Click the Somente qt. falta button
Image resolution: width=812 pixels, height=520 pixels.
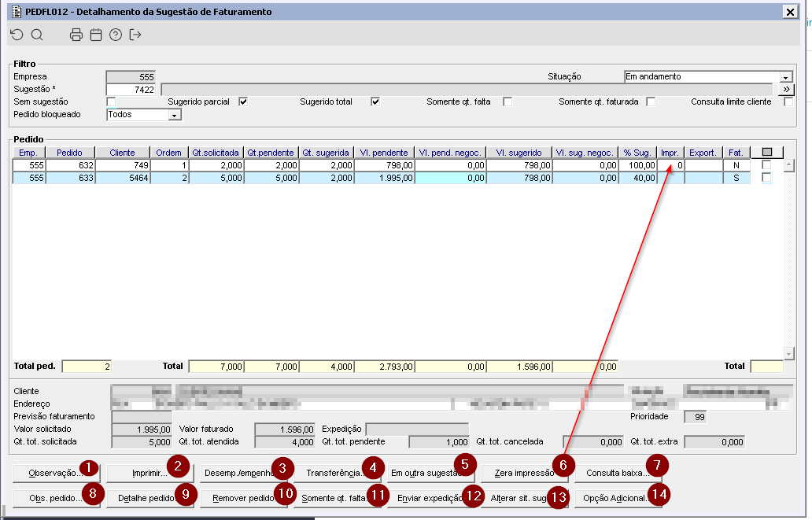pos(337,498)
